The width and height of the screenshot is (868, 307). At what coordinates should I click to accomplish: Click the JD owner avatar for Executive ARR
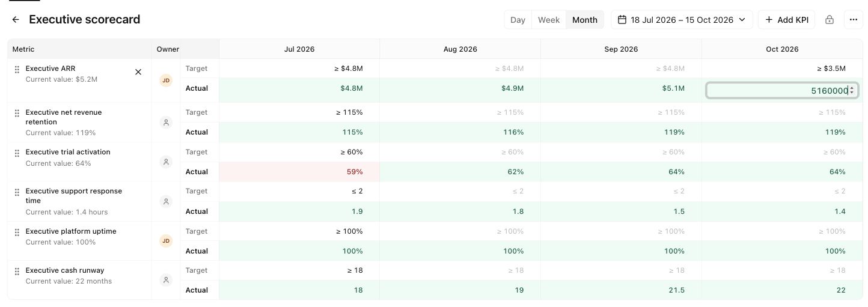[x=166, y=81]
